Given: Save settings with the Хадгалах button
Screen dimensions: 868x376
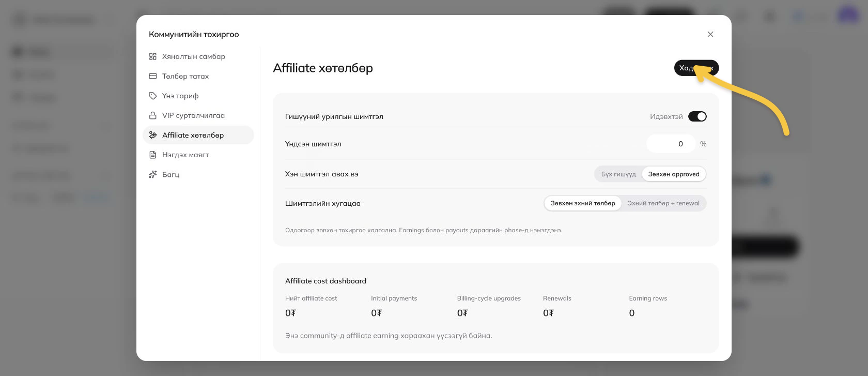Looking at the screenshot, I should [x=696, y=68].
